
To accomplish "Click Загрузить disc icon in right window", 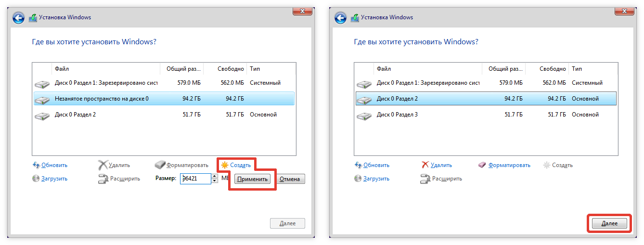I will click(x=358, y=178).
